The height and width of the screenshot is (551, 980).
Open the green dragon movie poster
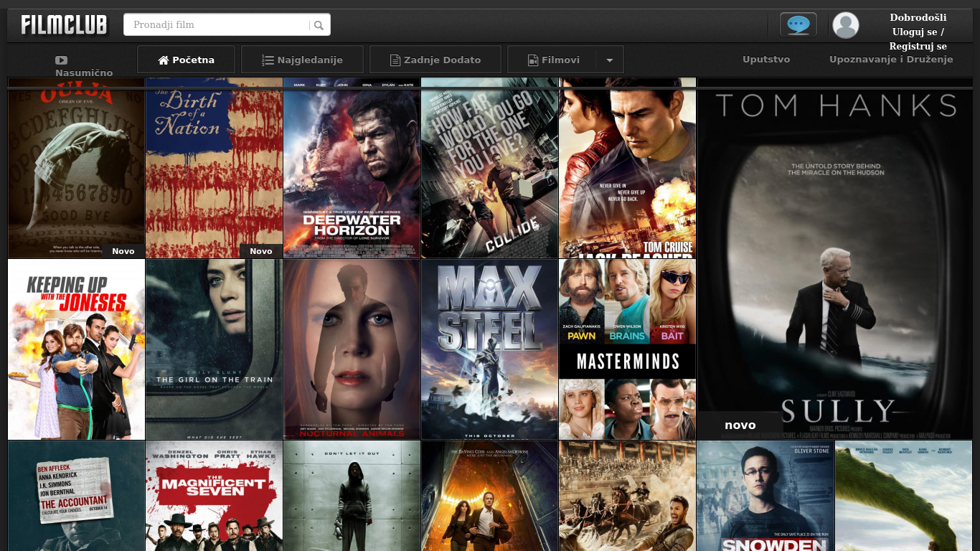pyautogui.click(x=903, y=496)
